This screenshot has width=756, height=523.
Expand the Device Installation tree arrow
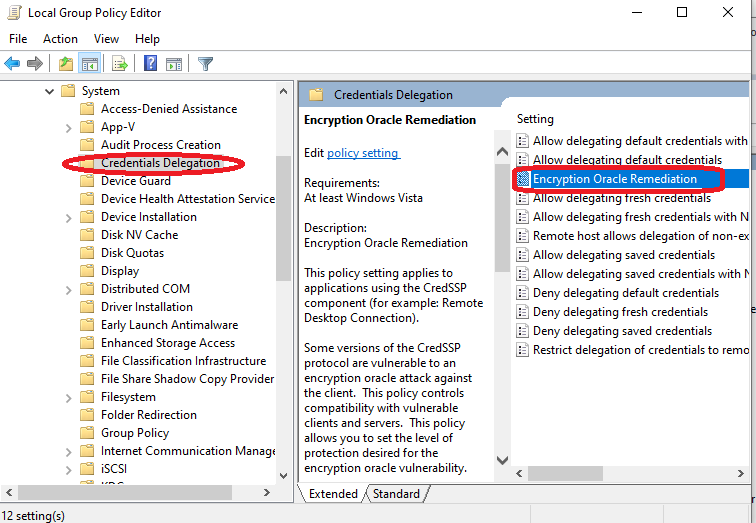(x=68, y=217)
